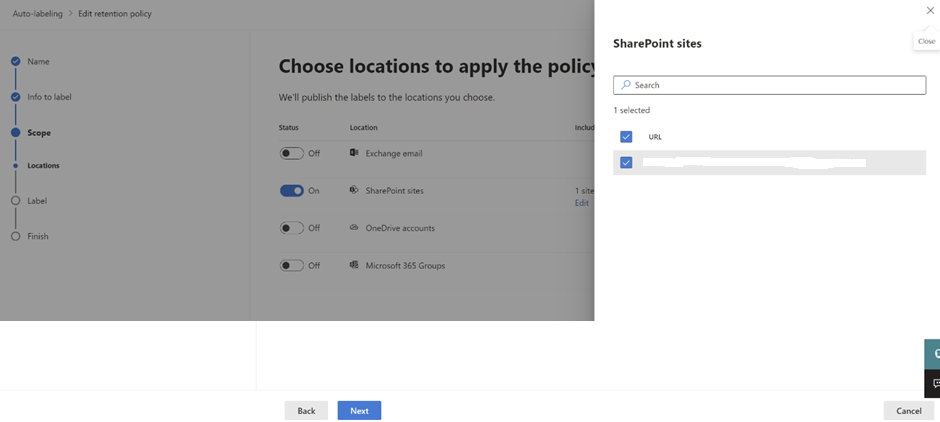Switch on Microsoft 365 Groups toggle

pyautogui.click(x=291, y=265)
